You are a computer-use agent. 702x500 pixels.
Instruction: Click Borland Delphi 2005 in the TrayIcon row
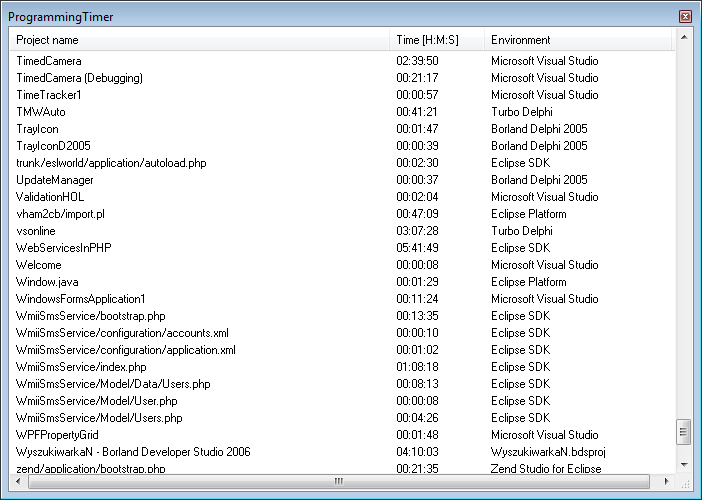click(539, 129)
